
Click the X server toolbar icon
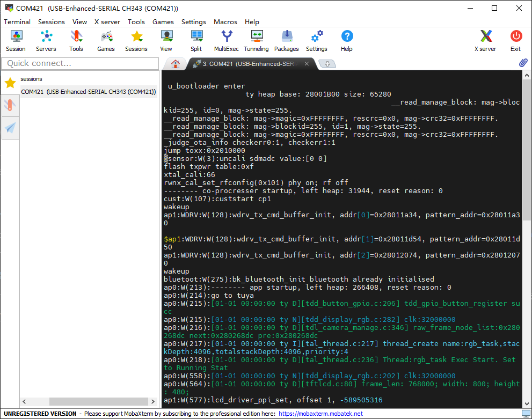point(485,41)
